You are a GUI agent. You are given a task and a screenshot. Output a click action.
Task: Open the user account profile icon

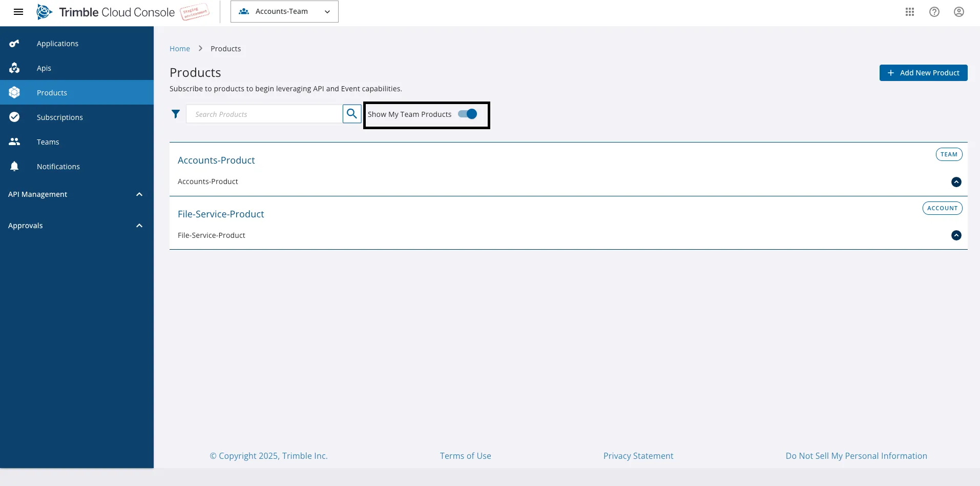click(959, 12)
